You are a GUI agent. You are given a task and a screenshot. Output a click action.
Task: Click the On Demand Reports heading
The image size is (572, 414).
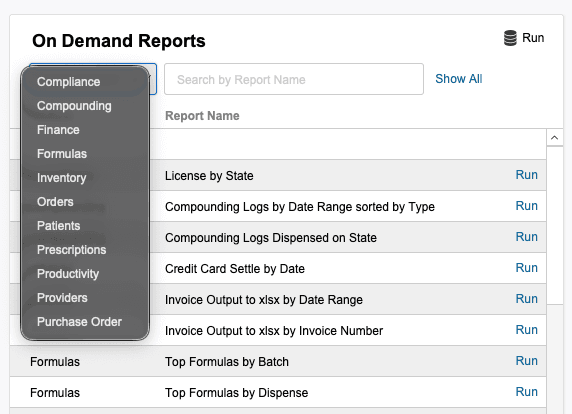(119, 40)
